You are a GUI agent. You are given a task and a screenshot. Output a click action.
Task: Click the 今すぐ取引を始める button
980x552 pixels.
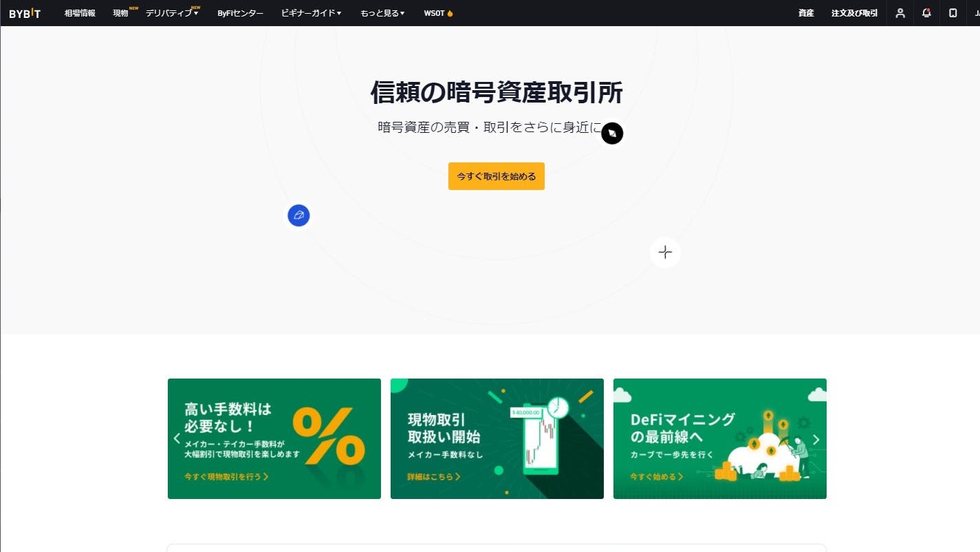click(x=497, y=176)
